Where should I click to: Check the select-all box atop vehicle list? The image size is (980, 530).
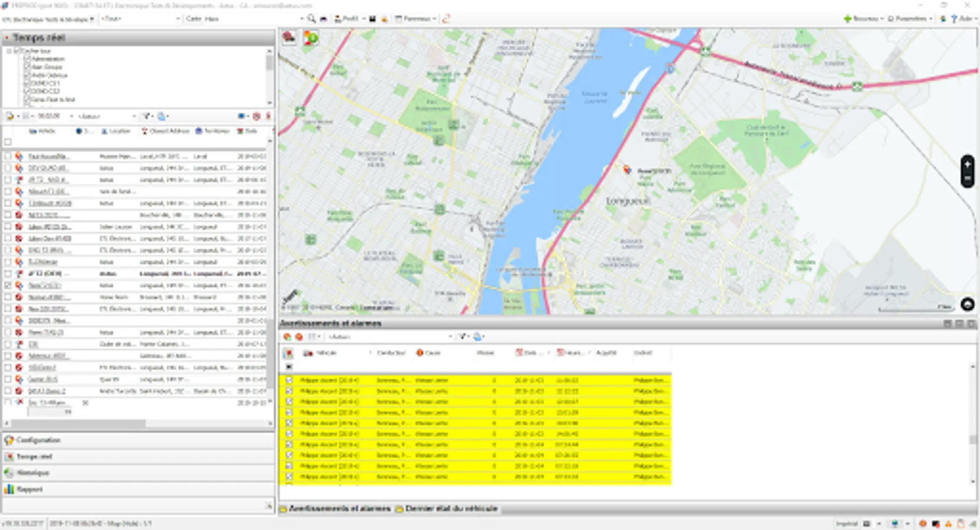point(8,142)
